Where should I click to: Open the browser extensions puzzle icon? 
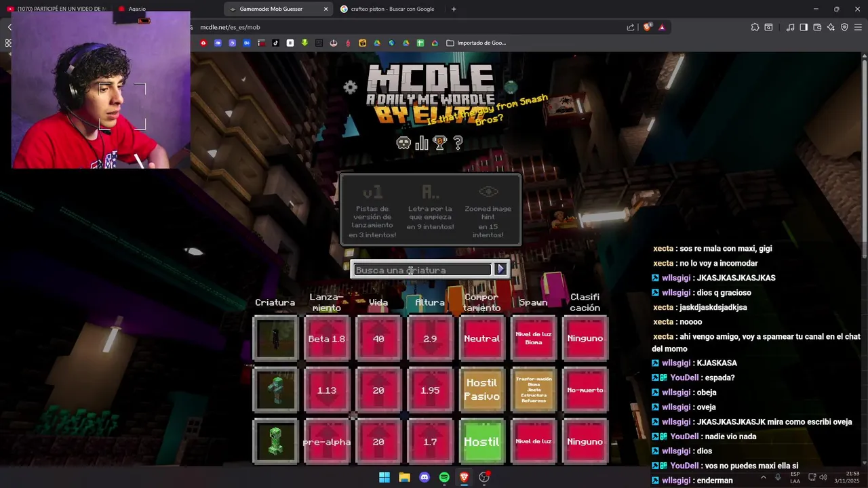click(x=755, y=27)
